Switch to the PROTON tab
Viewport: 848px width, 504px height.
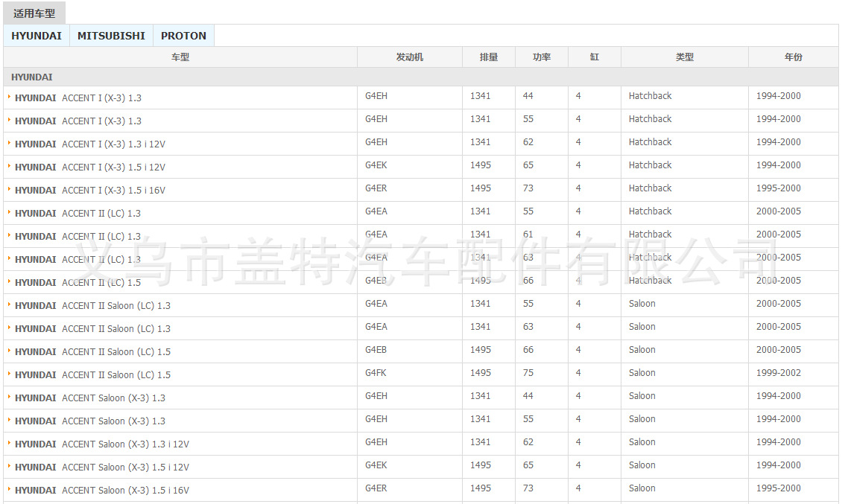click(183, 36)
